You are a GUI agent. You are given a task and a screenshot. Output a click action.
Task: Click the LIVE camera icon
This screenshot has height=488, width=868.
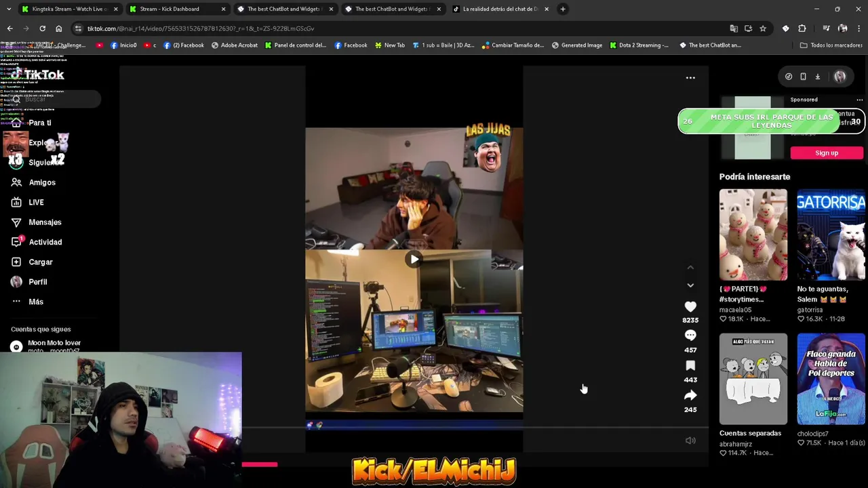tap(16, 202)
